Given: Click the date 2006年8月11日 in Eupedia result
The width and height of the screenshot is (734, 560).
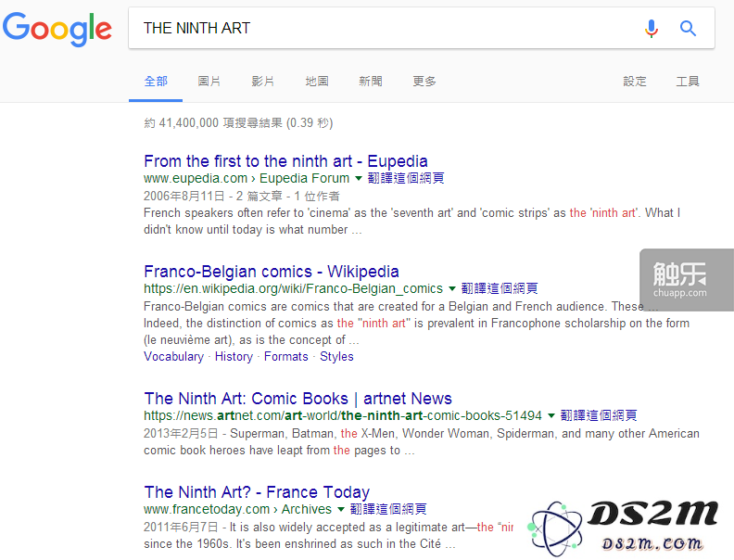Looking at the screenshot, I should (184, 197).
